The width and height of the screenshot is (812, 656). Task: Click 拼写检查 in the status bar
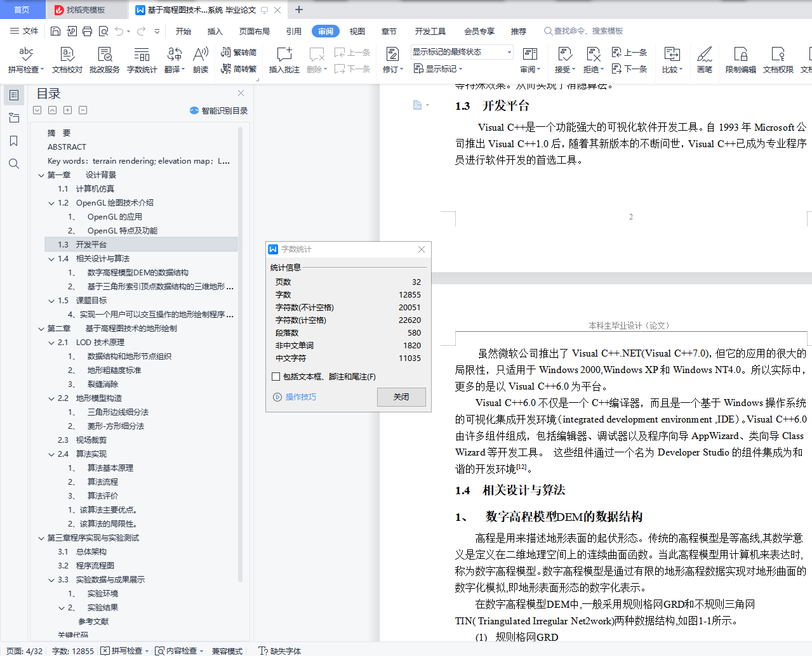pyautogui.click(x=124, y=650)
